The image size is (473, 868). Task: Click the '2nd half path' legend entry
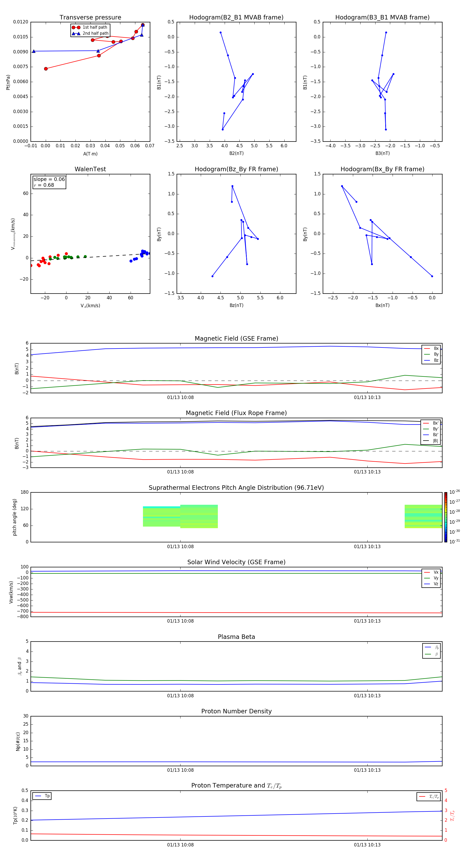[90, 33]
